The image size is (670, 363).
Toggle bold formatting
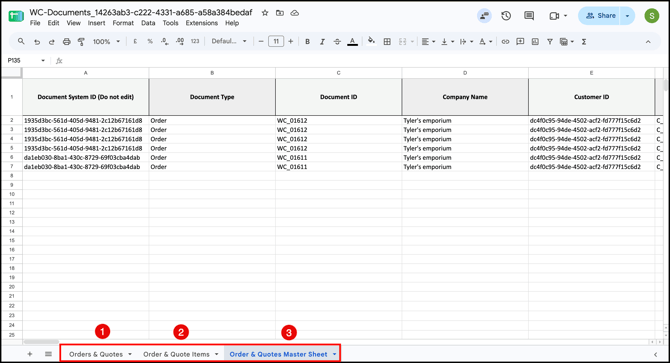[x=307, y=41]
